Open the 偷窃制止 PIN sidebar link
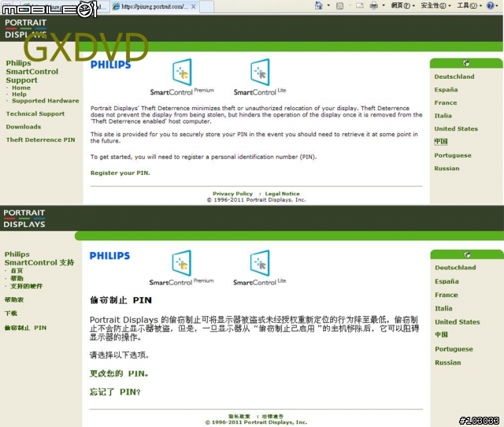This screenshot has width=504, height=427. point(25,328)
